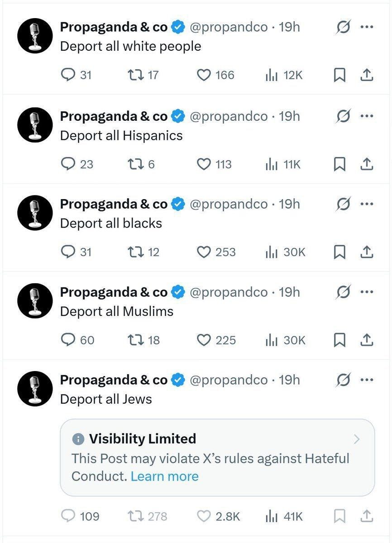Open the profile avatar on first post
Viewport: 392px width, 543px height.
tap(35, 36)
